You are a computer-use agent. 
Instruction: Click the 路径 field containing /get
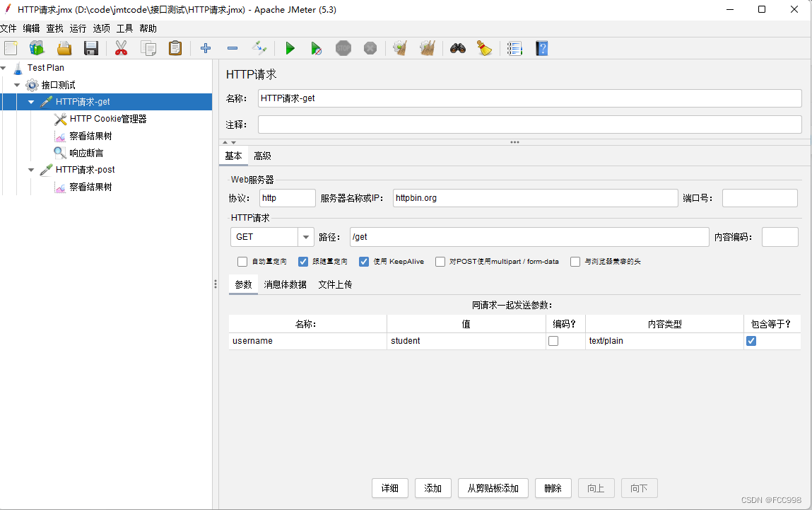pyautogui.click(x=529, y=237)
